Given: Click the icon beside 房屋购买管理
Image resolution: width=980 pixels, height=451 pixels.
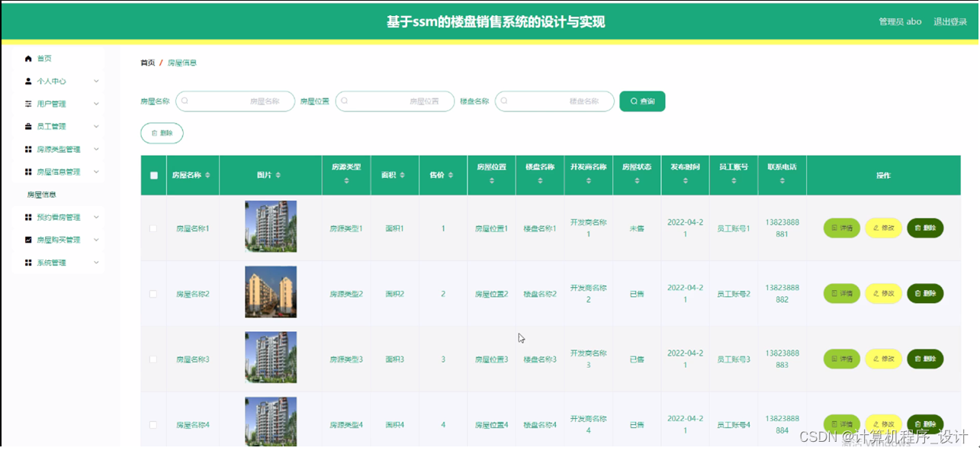Looking at the screenshot, I should (x=28, y=240).
